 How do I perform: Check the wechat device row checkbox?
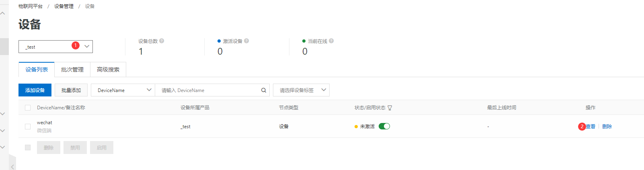click(28, 127)
